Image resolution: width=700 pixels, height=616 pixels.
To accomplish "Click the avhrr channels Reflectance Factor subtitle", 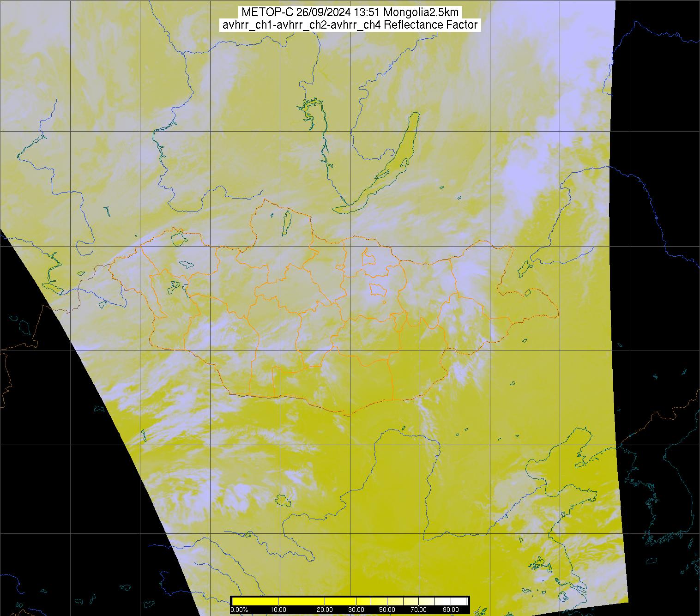I will pos(350,25).
